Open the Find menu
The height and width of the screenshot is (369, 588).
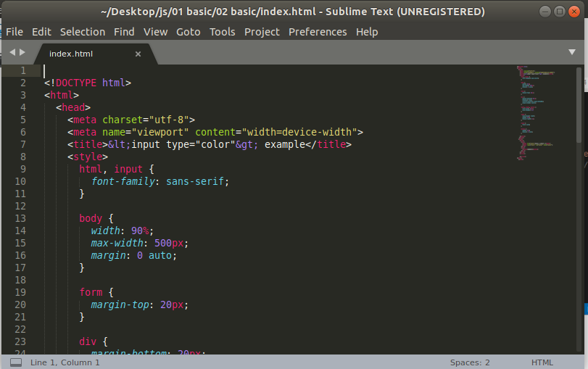point(124,32)
